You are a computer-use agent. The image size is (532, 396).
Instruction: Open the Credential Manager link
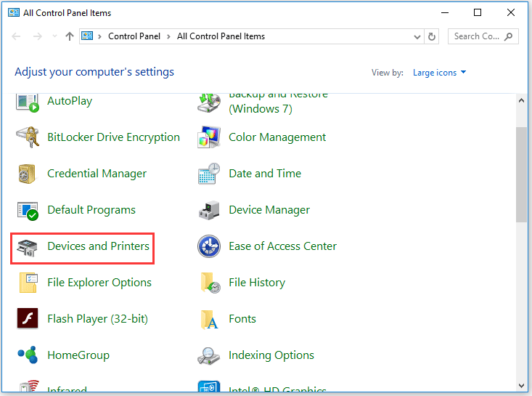click(97, 174)
